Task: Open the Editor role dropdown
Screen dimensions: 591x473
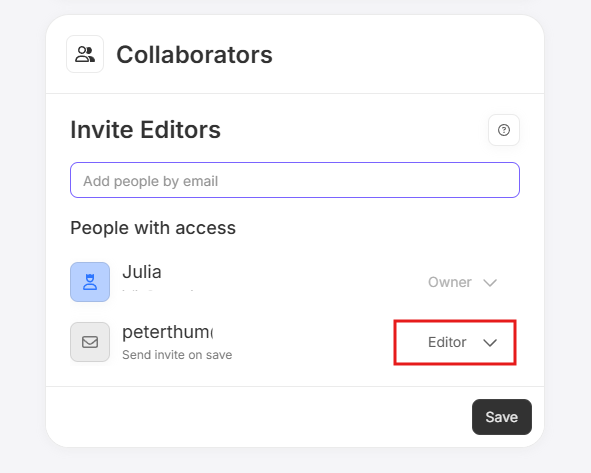Action: [455, 342]
